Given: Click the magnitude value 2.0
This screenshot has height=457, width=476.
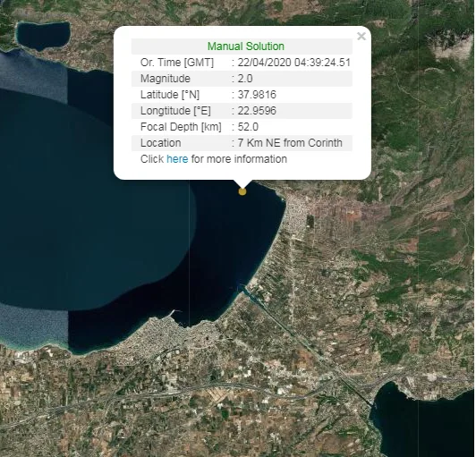Looking at the screenshot, I should (x=245, y=79).
